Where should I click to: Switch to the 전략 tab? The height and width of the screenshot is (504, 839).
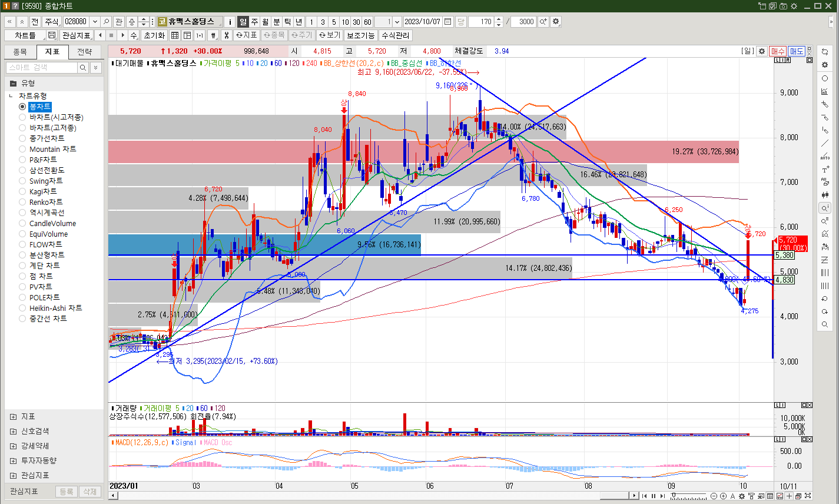tap(85, 52)
